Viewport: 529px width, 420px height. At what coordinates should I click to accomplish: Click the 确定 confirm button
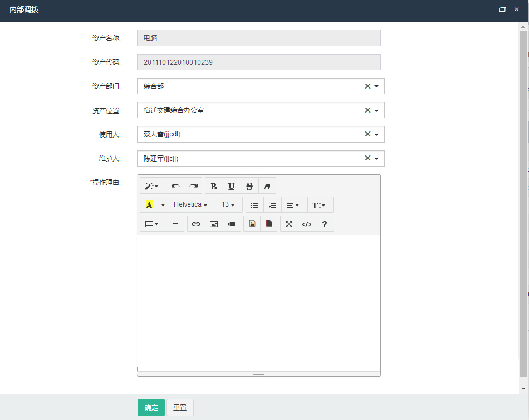point(151,408)
